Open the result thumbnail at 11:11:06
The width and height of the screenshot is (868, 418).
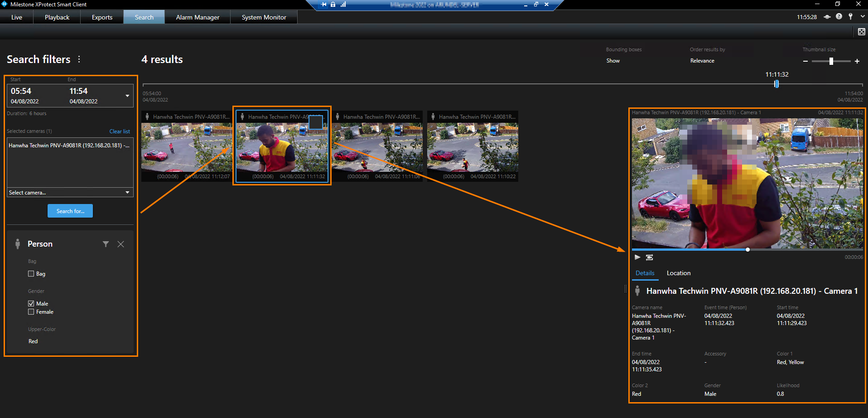377,147
